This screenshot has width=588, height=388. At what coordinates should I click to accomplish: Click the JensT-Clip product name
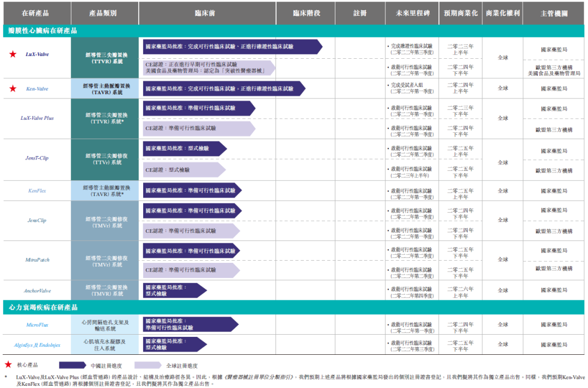coord(37,158)
